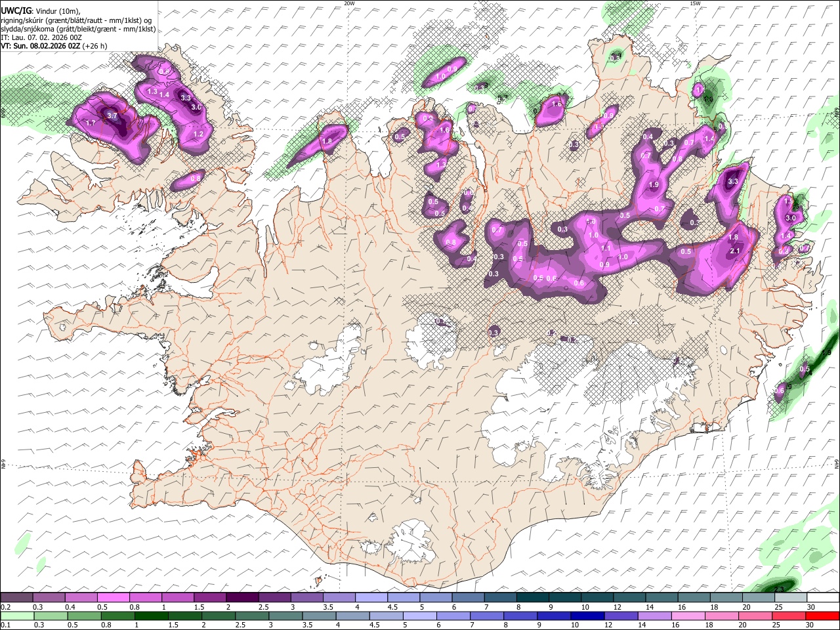Screen dimensions: 840x630
Task: Select the grey-purple upper-legend swatch between 0.2 and 0.3
Action: coord(16,598)
